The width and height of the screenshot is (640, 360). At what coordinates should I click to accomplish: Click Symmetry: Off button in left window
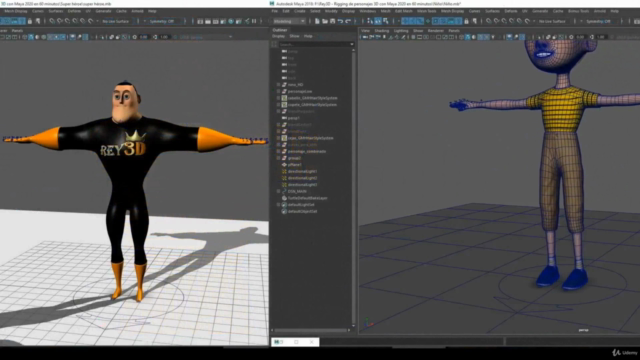click(162, 21)
